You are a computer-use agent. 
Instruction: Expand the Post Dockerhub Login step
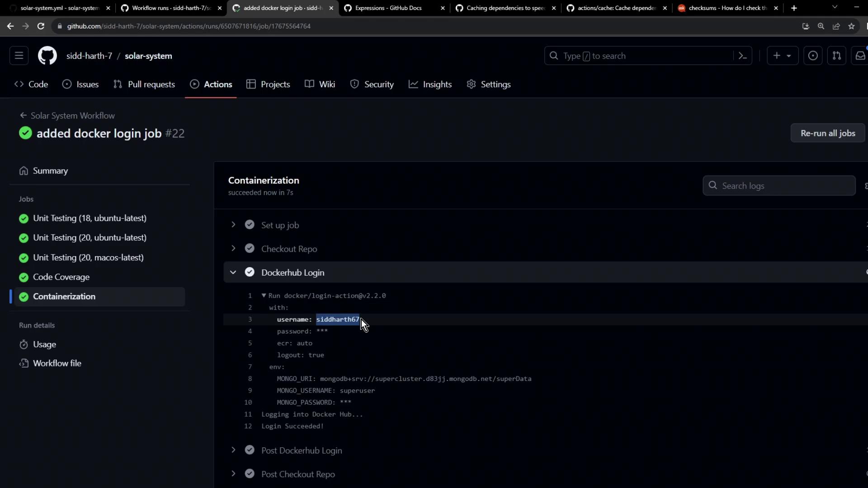pyautogui.click(x=233, y=450)
